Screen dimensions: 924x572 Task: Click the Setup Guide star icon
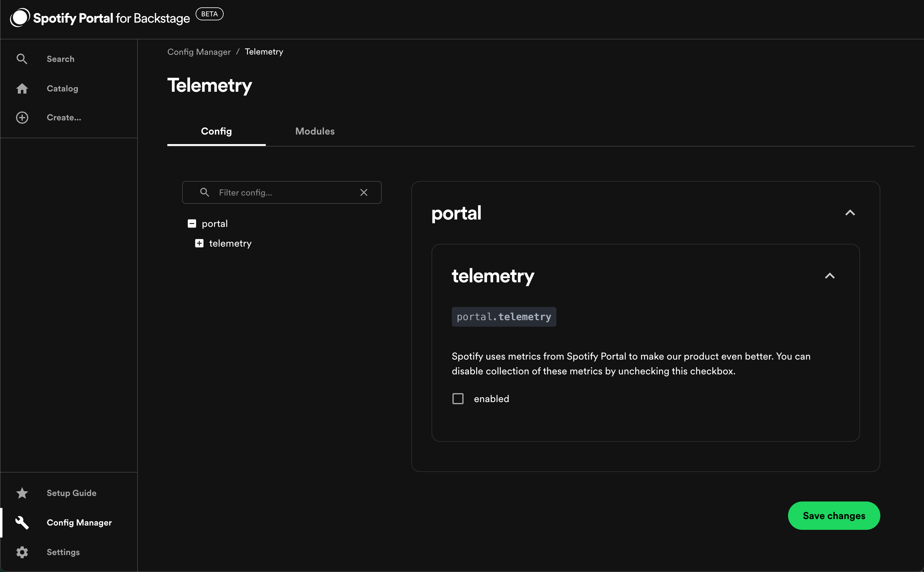(22, 493)
